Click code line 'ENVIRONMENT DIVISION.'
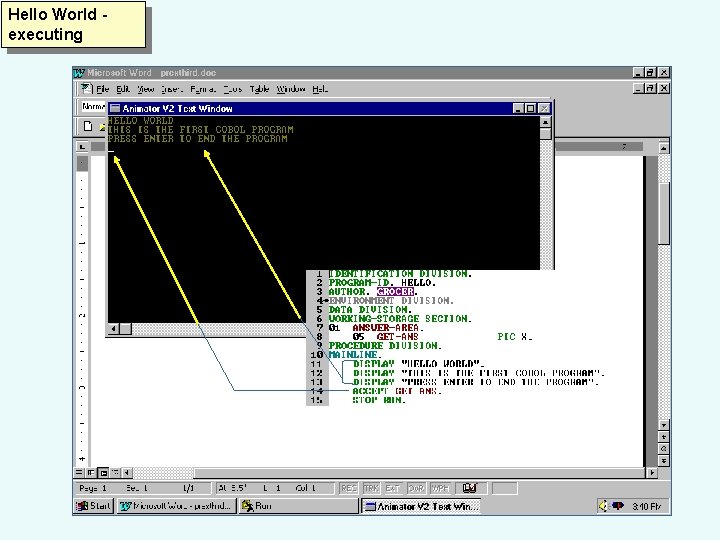Viewport: 720px width, 540px height. pyautogui.click(x=391, y=301)
